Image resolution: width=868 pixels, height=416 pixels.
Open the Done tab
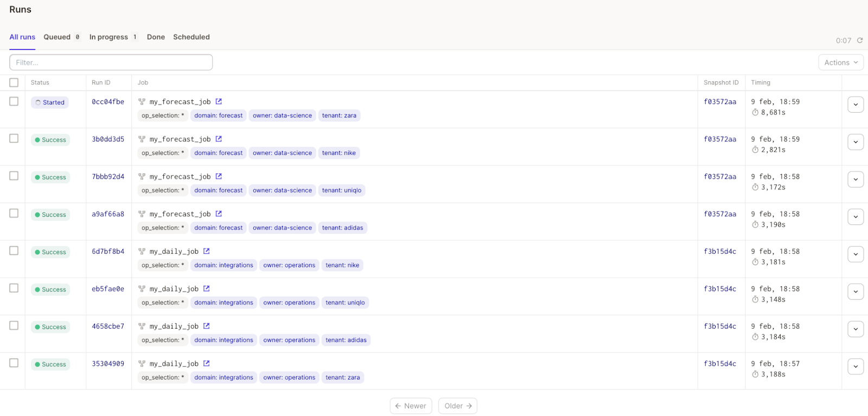[x=156, y=37]
